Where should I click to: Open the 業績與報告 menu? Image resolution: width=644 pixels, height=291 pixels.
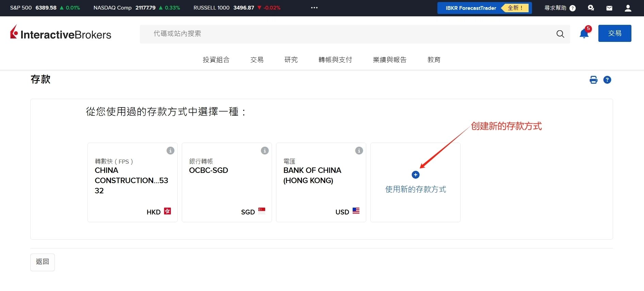(x=390, y=60)
